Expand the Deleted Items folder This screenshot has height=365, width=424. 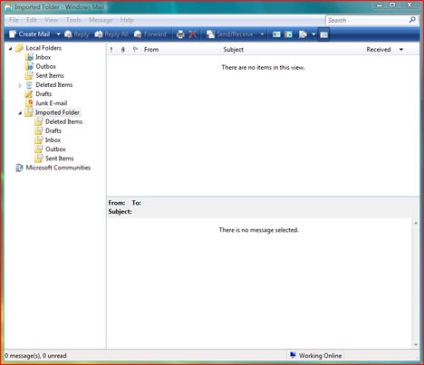tap(20, 85)
